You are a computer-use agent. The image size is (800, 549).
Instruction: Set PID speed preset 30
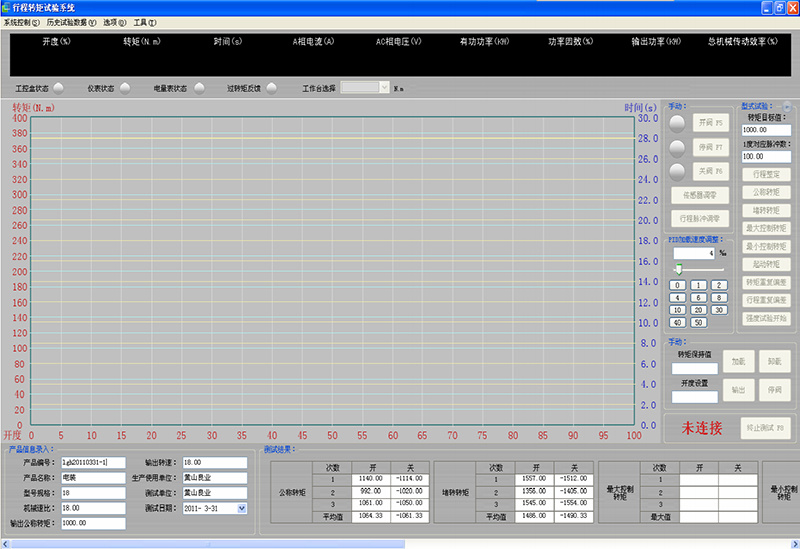(x=719, y=310)
